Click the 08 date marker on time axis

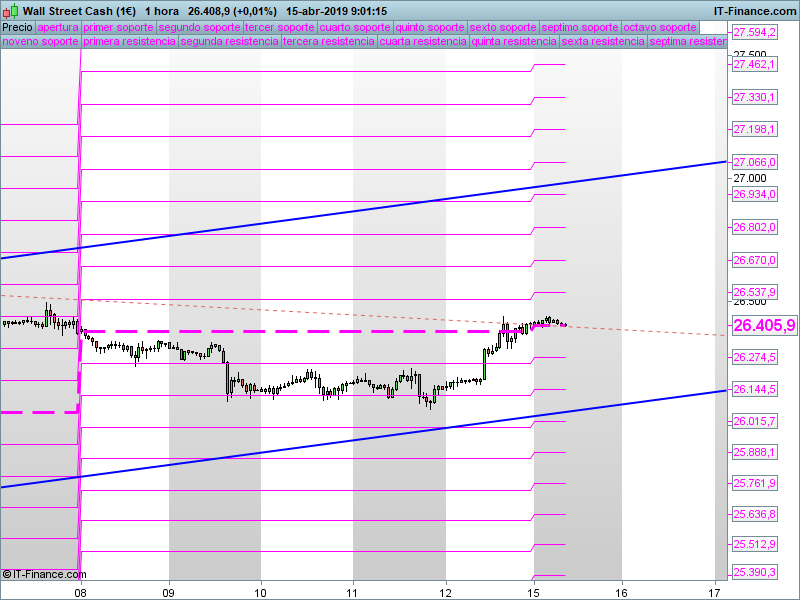(x=80, y=592)
